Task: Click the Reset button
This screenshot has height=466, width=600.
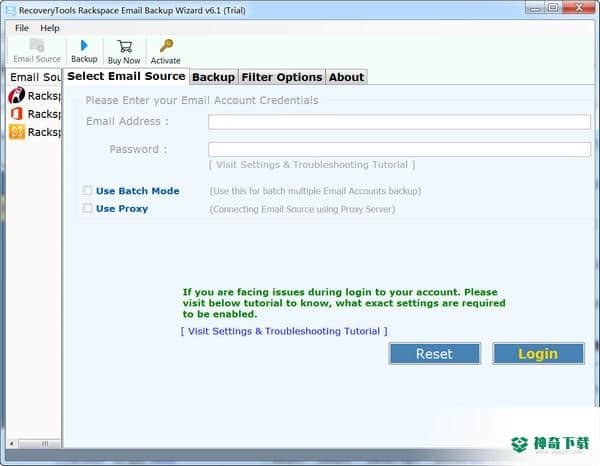Action: click(x=434, y=354)
